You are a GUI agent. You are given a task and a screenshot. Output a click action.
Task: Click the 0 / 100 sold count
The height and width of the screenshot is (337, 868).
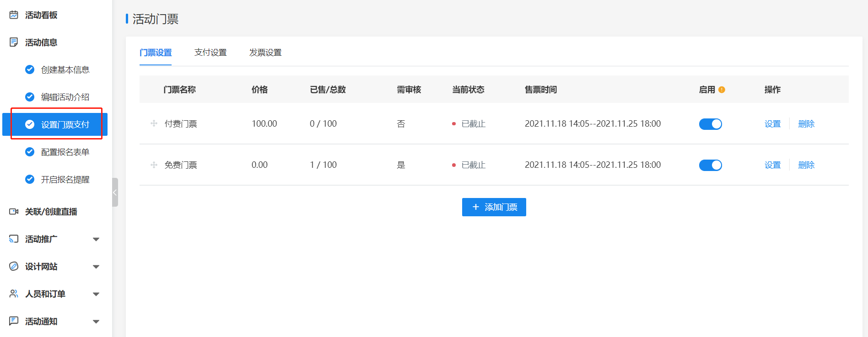point(323,123)
